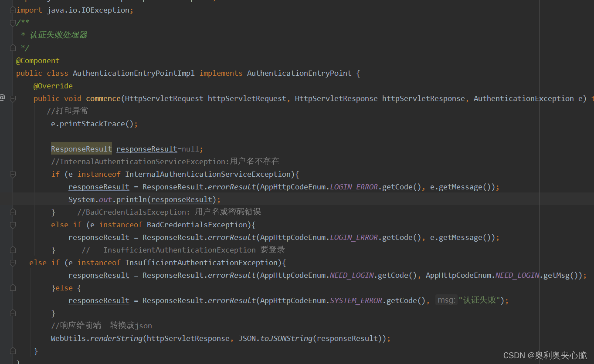Fold the commence method at its gutter marker

click(x=13, y=98)
